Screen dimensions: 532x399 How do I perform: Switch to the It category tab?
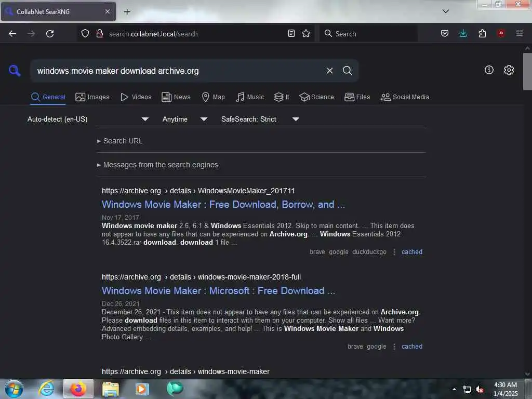tap(282, 97)
